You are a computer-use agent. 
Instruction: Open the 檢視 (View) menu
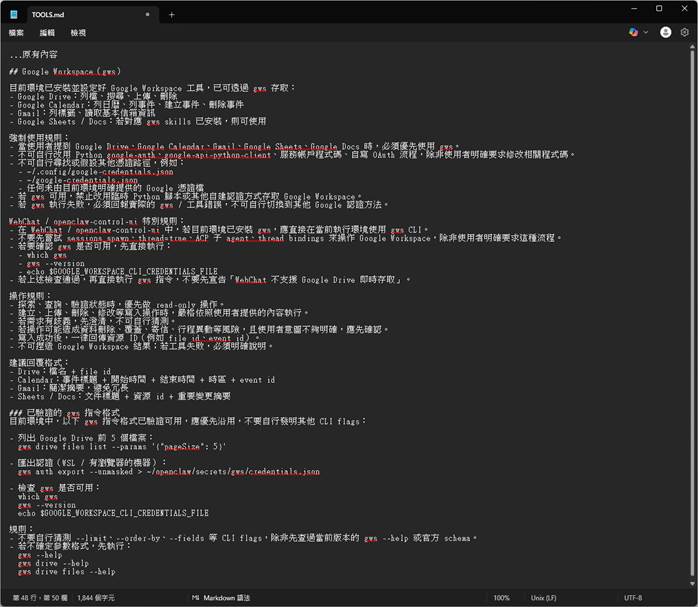[x=78, y=33]
